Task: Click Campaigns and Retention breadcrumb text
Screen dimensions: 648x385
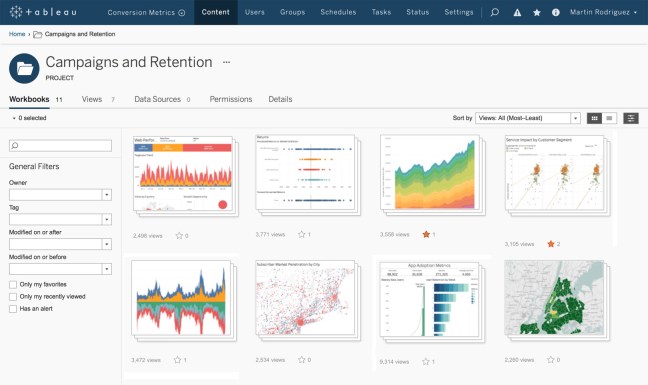Action: pyautogui.click(x=80, y=34)
